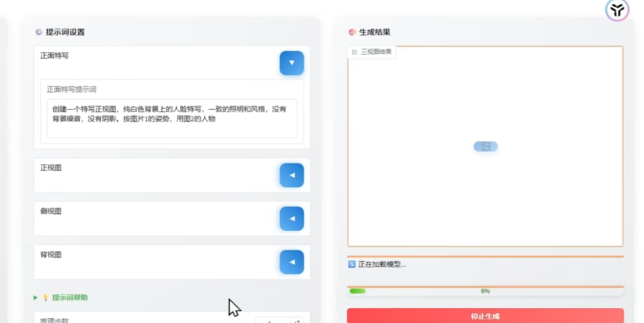Collapse the 正面特写 prompt section
Image resolution: width=644 pixels, height=323 pixels.
[291, 63]
